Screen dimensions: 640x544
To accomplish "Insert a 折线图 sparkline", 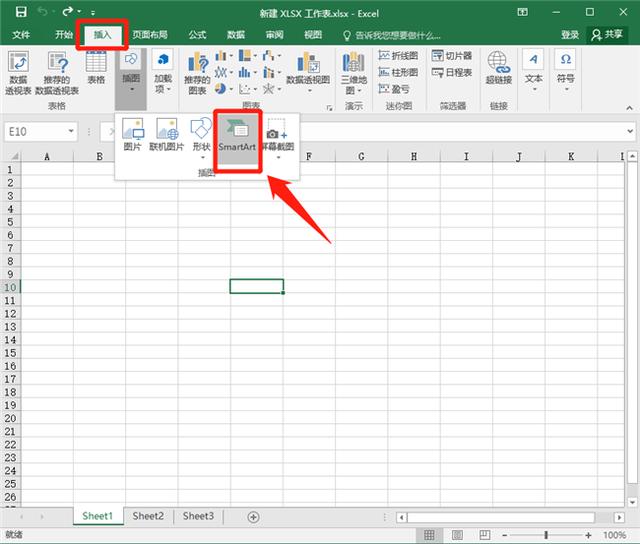I will tap(398, 55).
